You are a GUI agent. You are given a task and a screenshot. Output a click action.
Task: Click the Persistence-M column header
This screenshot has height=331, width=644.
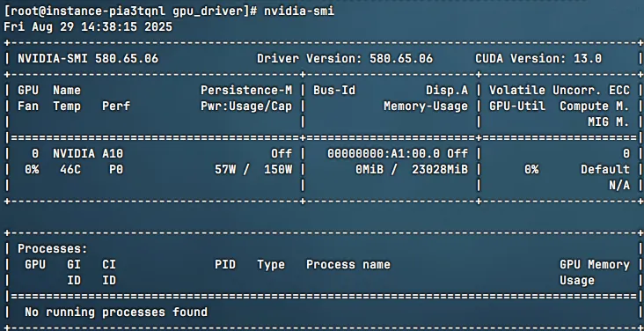click(x=246, y=91)
